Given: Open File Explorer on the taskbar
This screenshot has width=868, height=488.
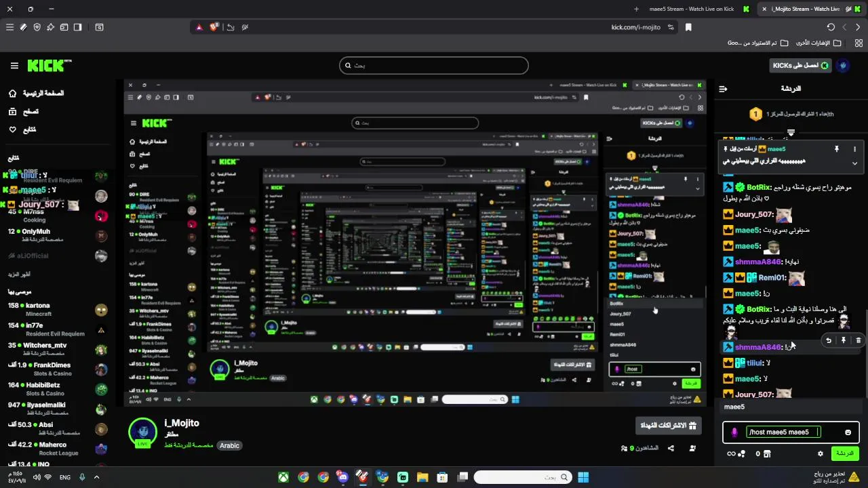Looking at the screenshot, I should (x=422, y=477).
